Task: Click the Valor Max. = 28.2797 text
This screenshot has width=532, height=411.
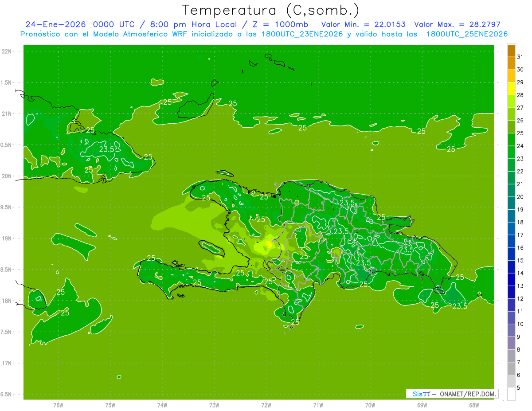Action: click(457, 24)
